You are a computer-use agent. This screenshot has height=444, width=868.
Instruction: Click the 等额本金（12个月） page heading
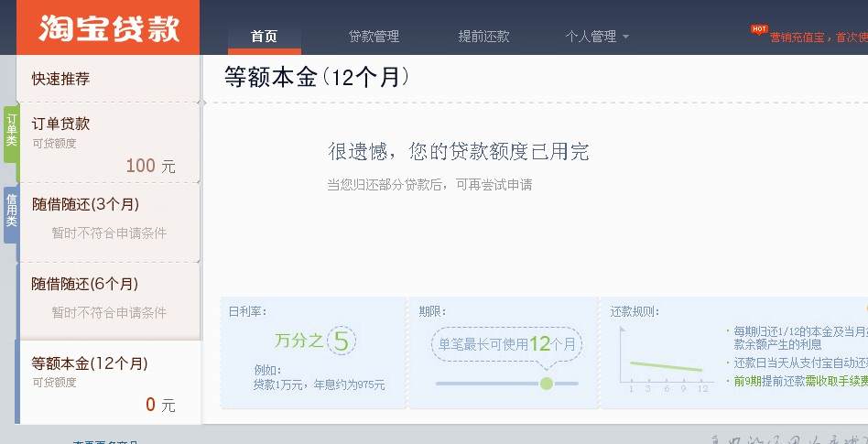point(318,78)
